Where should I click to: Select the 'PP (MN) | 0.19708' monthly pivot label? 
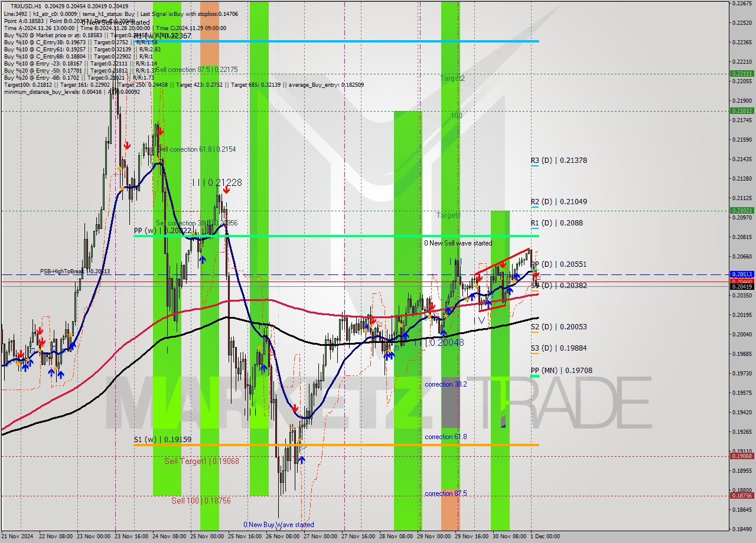(561, 371)
